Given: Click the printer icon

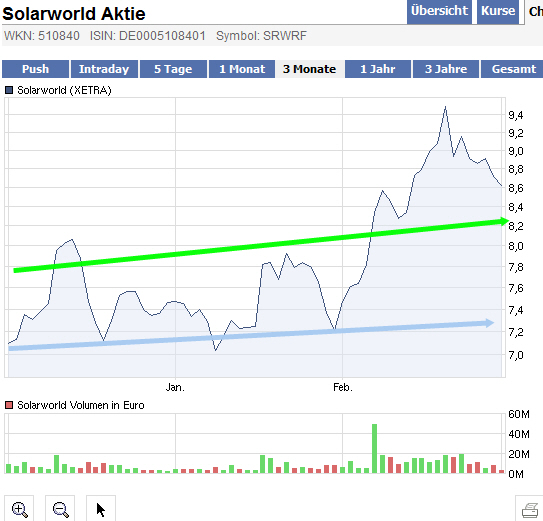Looking at the screenshot, I should pyautogui.click(x=530, y=510).
